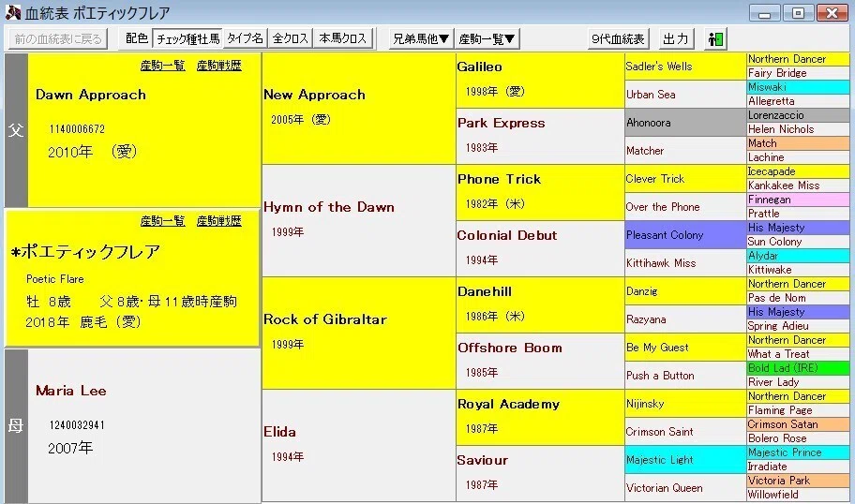Image resolution: width=855 pixels, height=504 pixels.
Task: Toggle the チェック種牡馬 button
Action: point(188,38)
